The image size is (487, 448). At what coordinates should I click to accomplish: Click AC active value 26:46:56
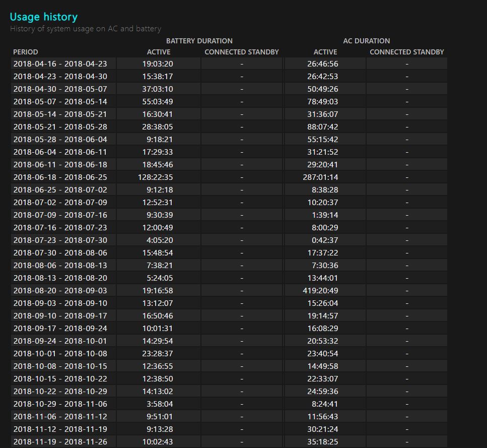pyautogui.click(x=323, y=63)
